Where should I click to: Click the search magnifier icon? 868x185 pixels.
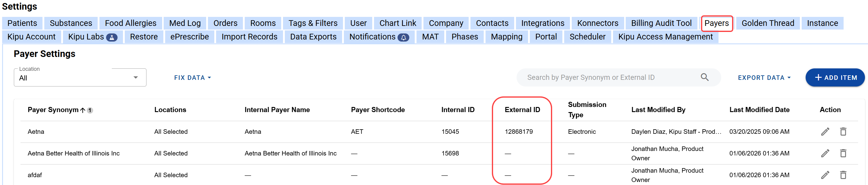(x=705, y=77)
